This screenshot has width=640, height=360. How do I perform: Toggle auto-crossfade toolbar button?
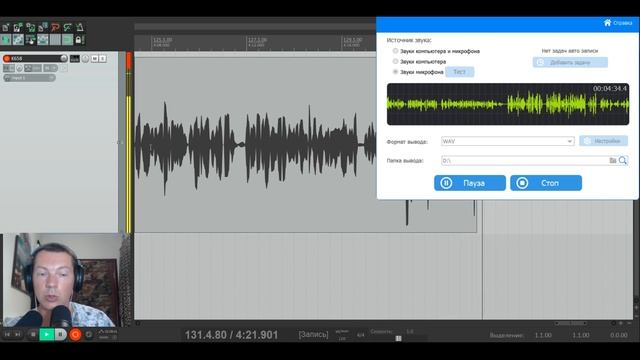tap(6, 40)
